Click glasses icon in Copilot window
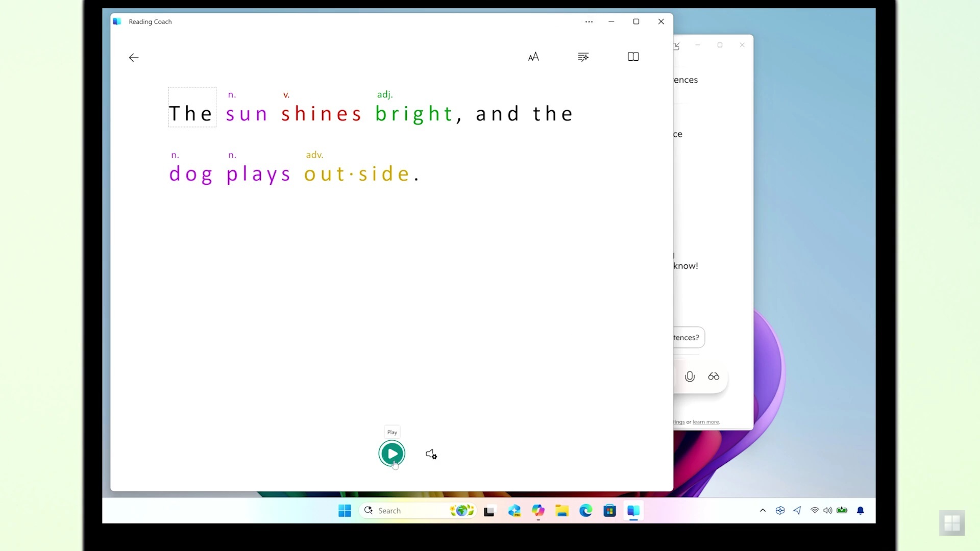 [714, 377]
